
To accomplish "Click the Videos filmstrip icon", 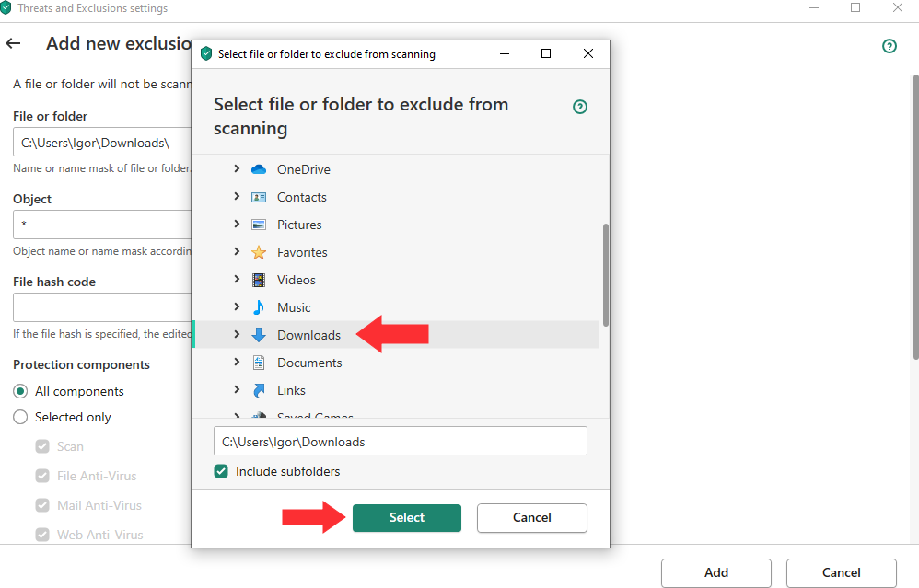I will click(259, 280).
